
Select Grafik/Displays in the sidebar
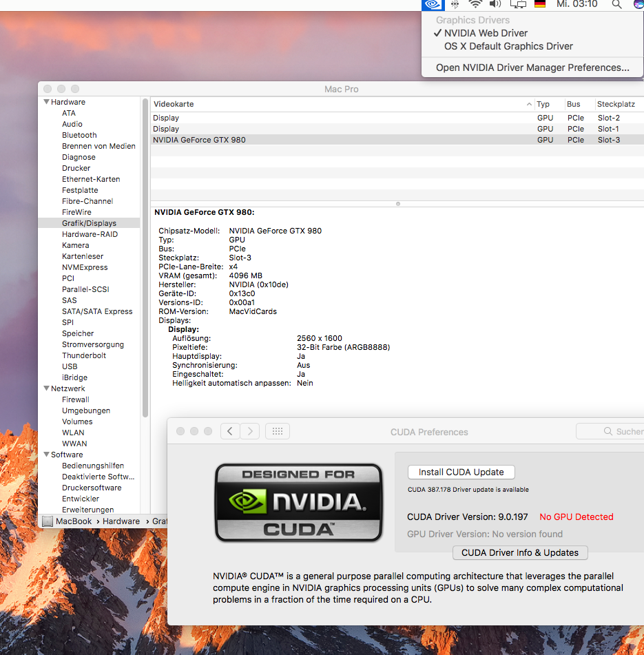click(89, 223)
